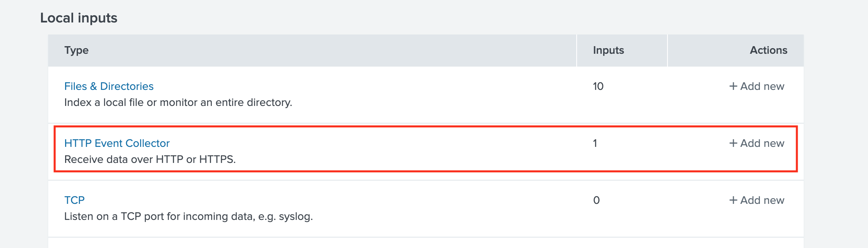868x248 pixels.
Task: Click the Type column header
Action: point(76,50)
